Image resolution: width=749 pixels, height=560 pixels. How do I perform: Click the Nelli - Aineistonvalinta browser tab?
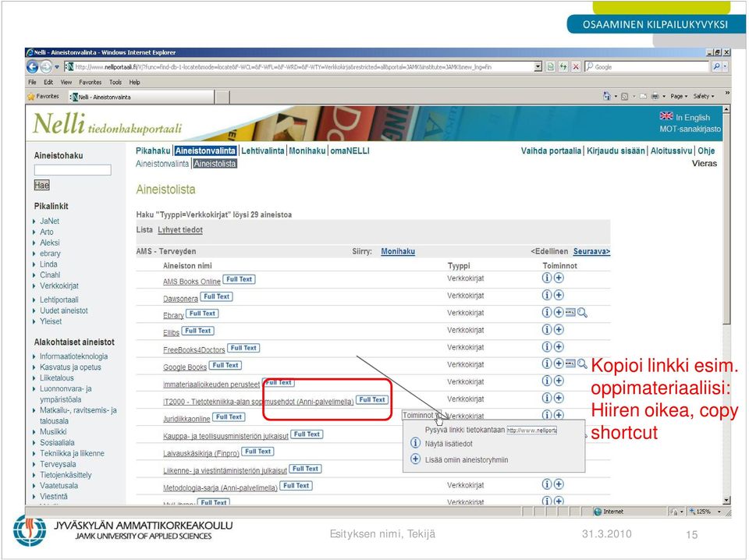[141, 97]
